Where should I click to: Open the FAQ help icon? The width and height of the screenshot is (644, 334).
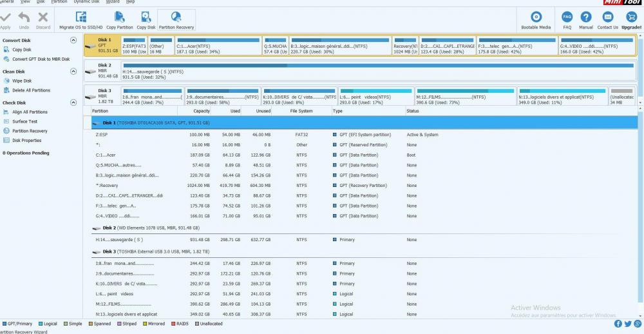pos(567,17)
